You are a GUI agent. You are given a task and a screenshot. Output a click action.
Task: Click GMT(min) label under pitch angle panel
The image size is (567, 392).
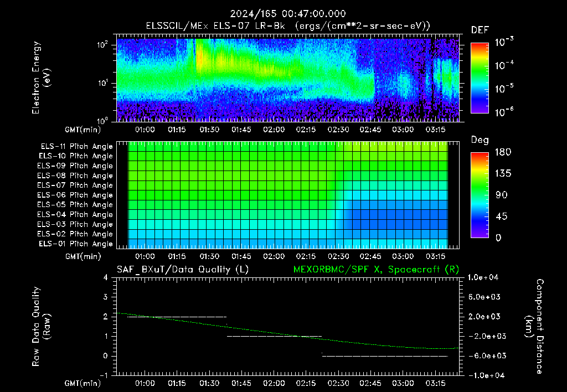tap(83, 257)
